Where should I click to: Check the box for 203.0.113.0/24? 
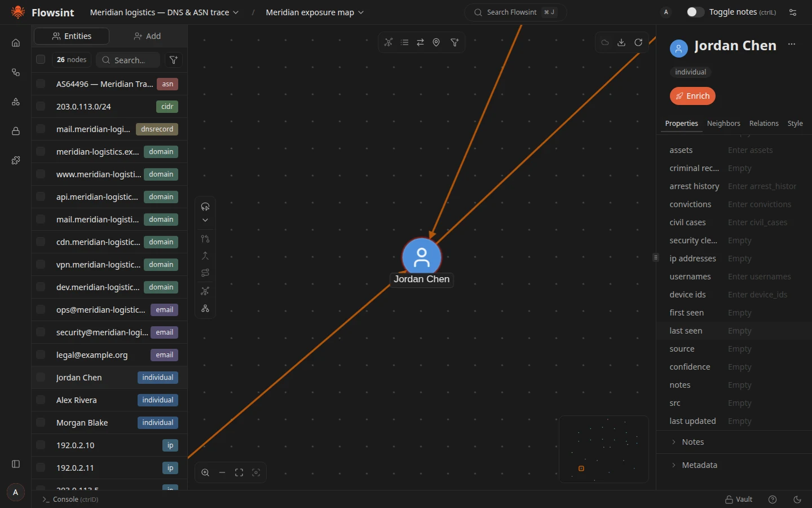[x=41, y=106]
